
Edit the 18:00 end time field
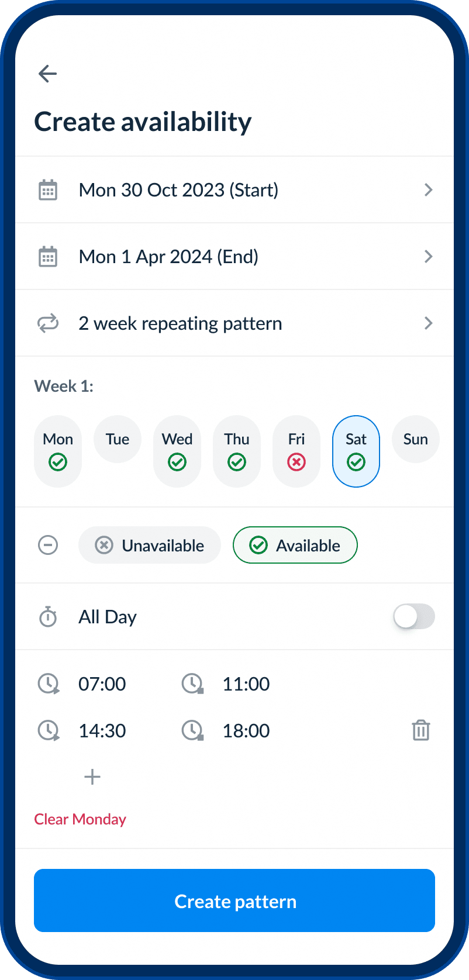246,730
